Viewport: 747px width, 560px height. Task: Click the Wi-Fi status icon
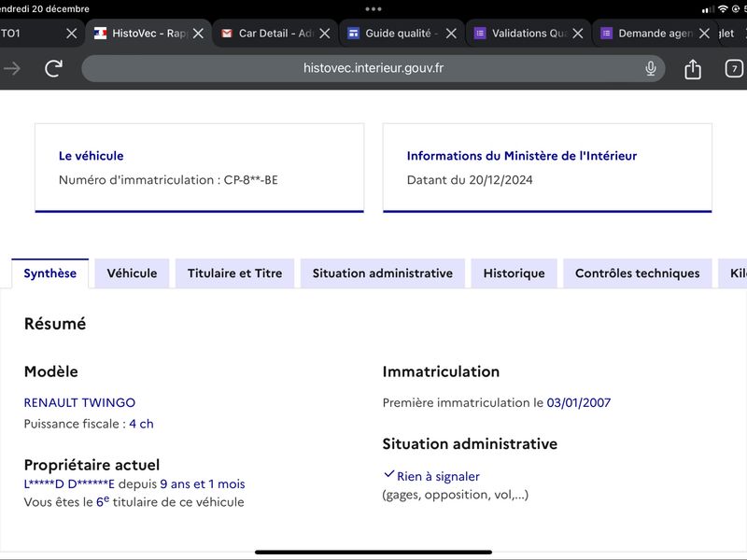tap(723, 8)
